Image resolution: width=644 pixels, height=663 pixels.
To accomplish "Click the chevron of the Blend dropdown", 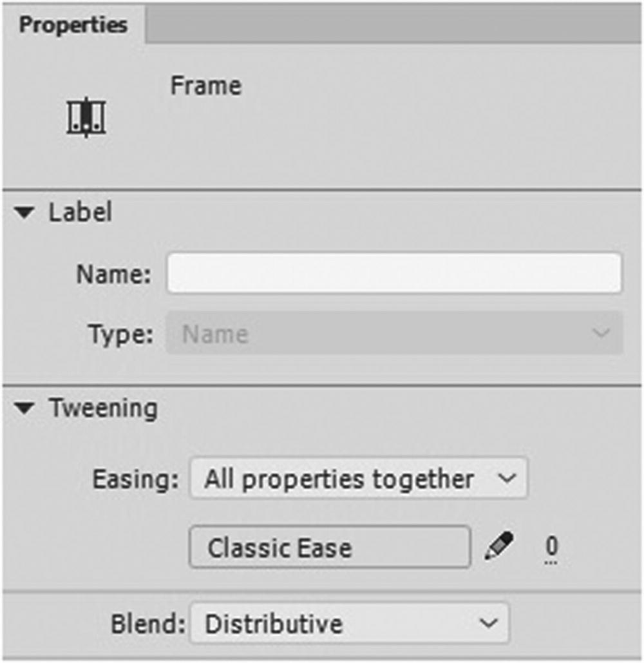I will coord(489,623).
